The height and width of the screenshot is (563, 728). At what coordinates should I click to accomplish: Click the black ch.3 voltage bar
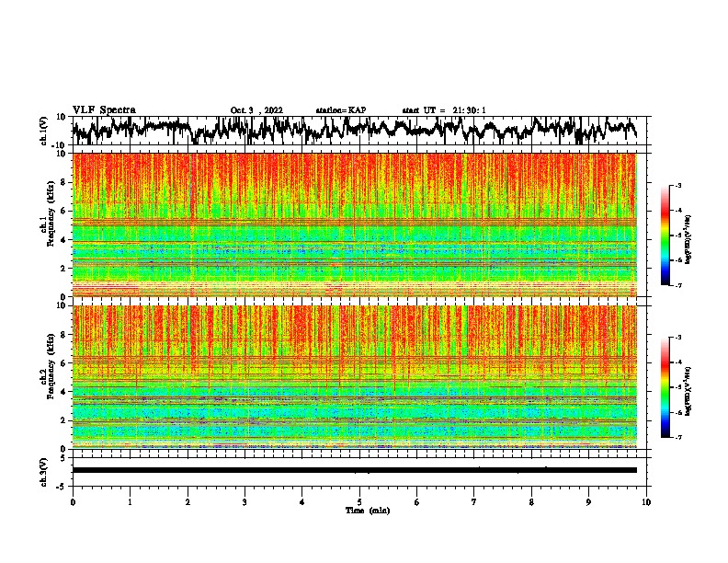click(355, 470)
